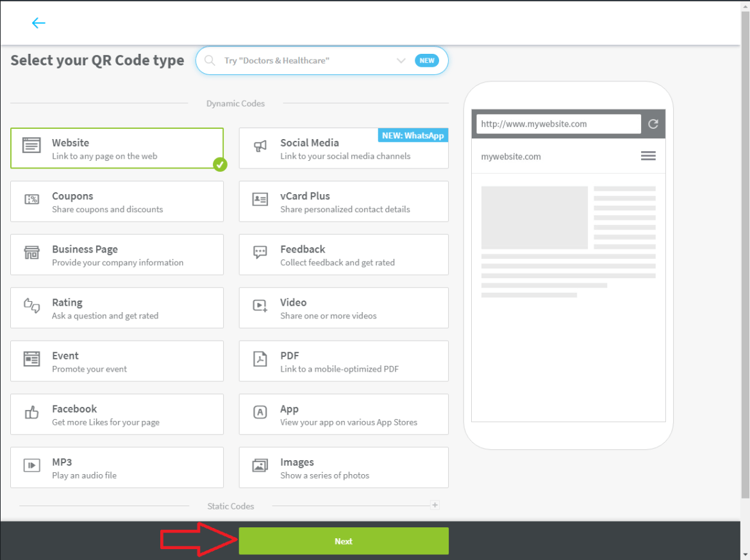Screen dimensions: 750x560
Task: Click the refresh icon in phone preview
Action: [653, 124]
